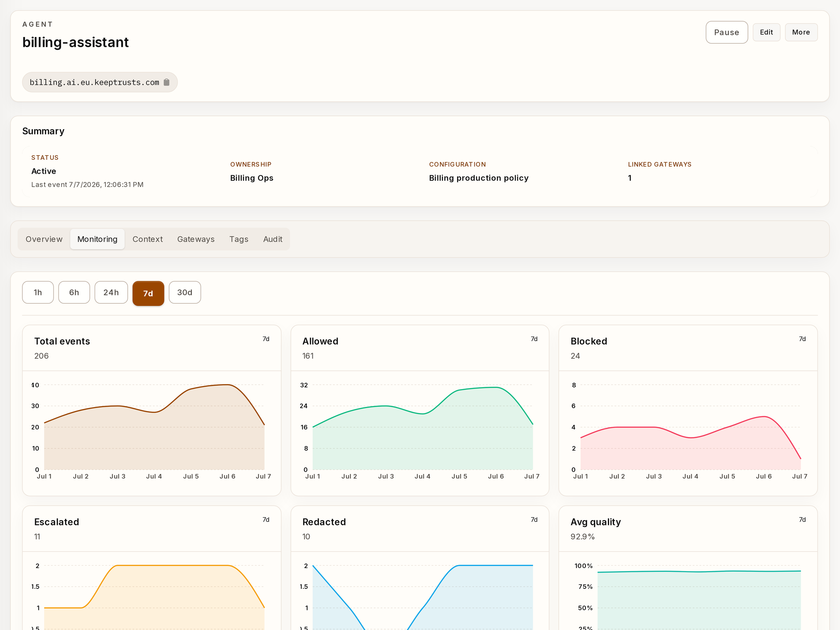Click the billing-assistant agent title
The image size is (840, 630).
point(76,42)
